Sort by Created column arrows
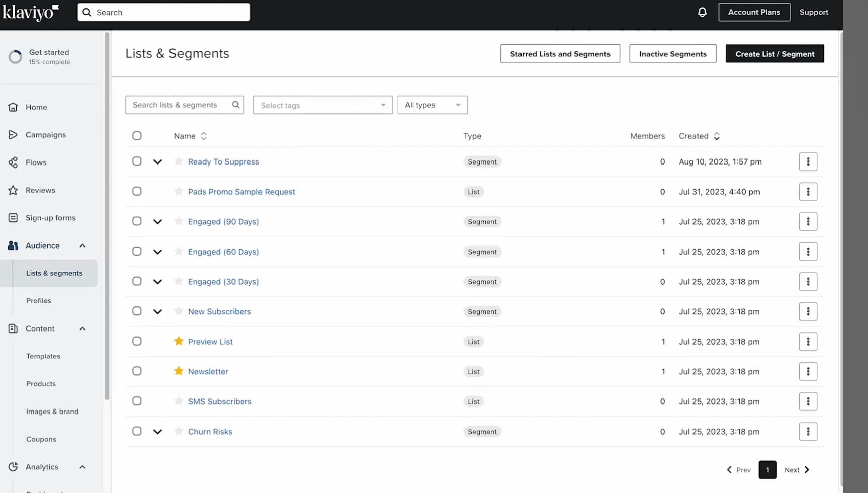Image resolution: width=868 pixels, height=493 pixels. tap(717, 136)
